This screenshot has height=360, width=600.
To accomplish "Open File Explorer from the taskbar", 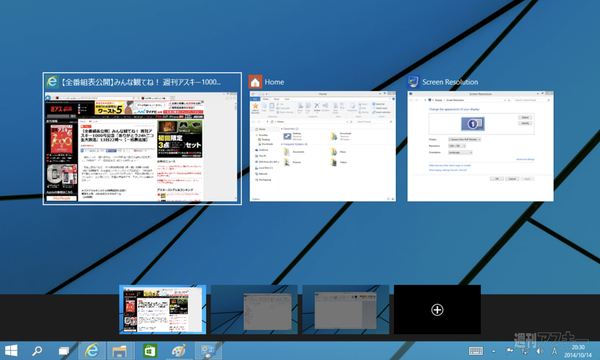I will 121,350.
